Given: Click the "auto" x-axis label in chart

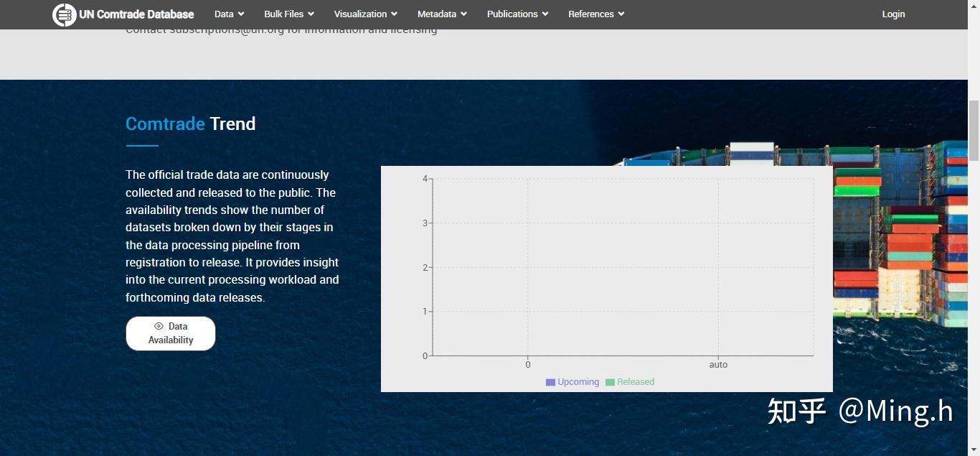Looking at the screenshot, I should (x=718, y=365).
